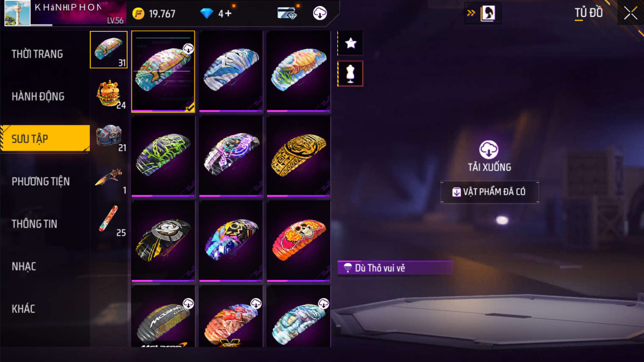Click the gold coin currency icon
The width and height of the screenshot is (644, 362).
tap(138, 14)
